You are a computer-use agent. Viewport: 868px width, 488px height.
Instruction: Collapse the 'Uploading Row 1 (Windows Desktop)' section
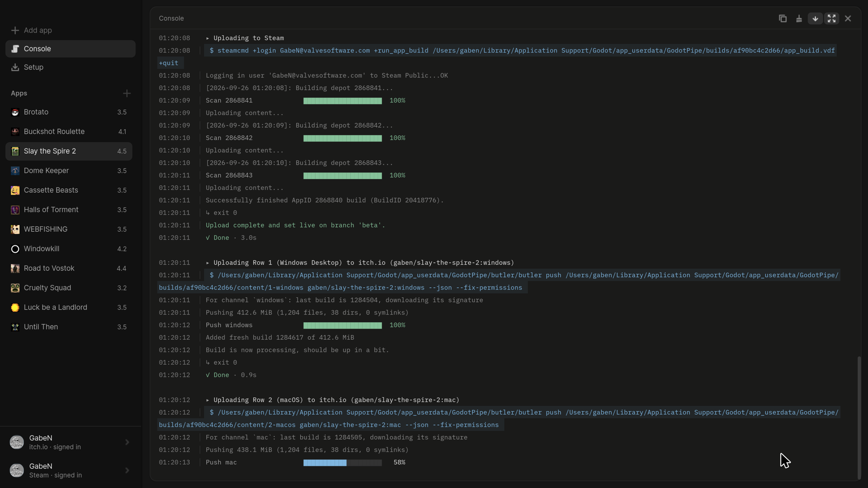[x=208, y=263]
